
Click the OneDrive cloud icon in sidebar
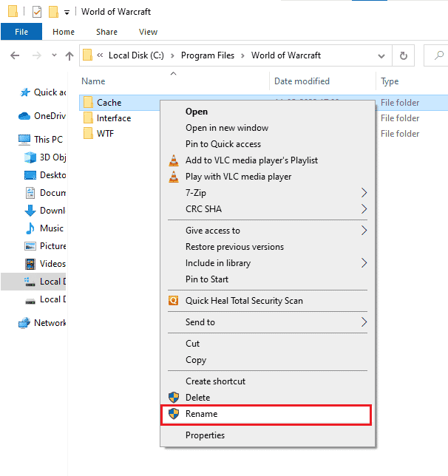point(24,116)
